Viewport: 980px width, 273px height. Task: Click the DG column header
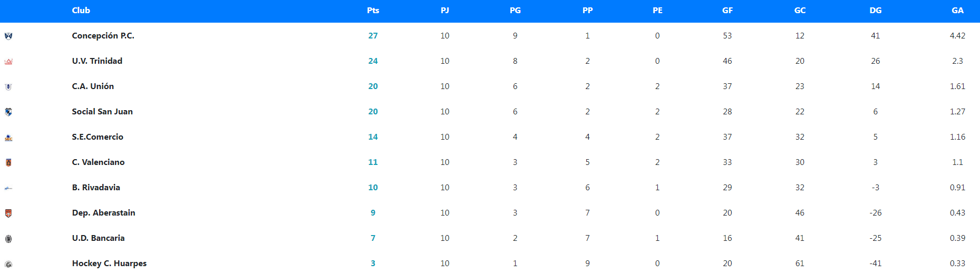(875, 11)
